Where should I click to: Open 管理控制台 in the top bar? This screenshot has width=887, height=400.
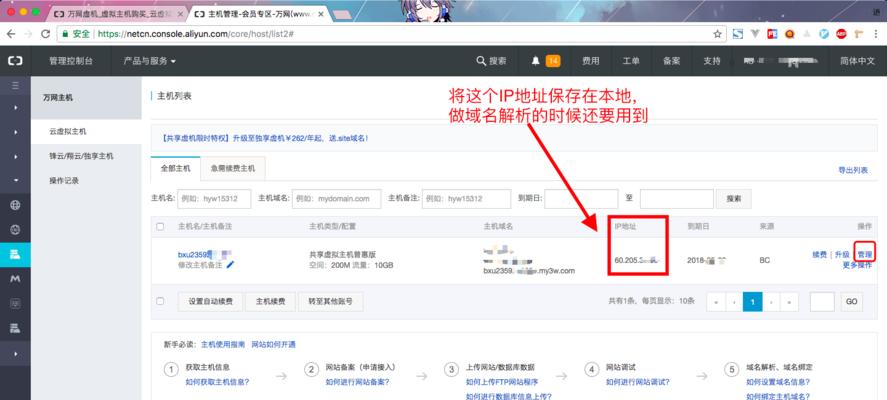pos(70,61)
